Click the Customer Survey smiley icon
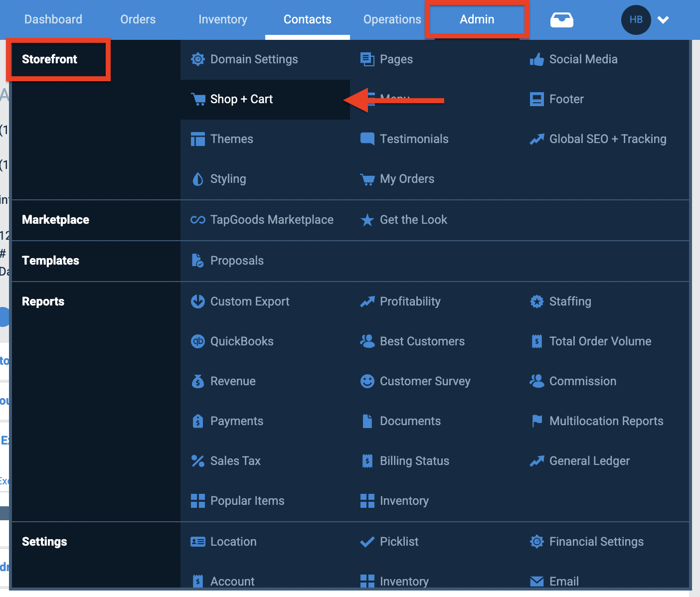700x597 pixels. (x=367, y=381)
